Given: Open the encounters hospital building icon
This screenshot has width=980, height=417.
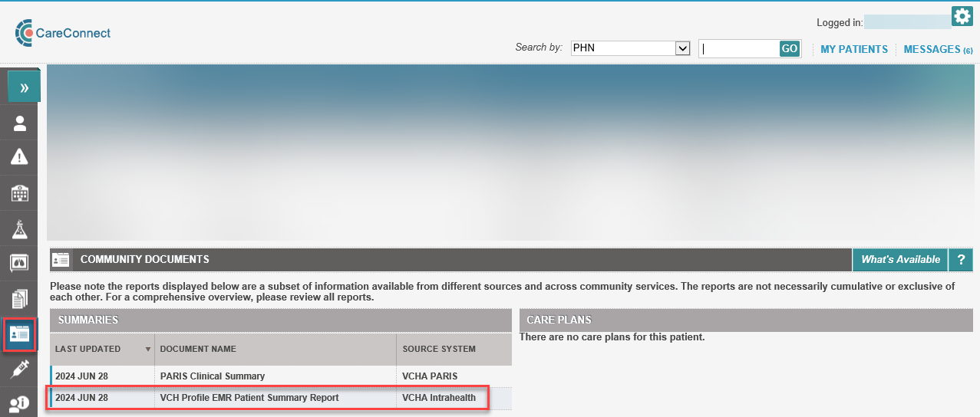Looking at the screenshot, I should click(x=19, y=192).
